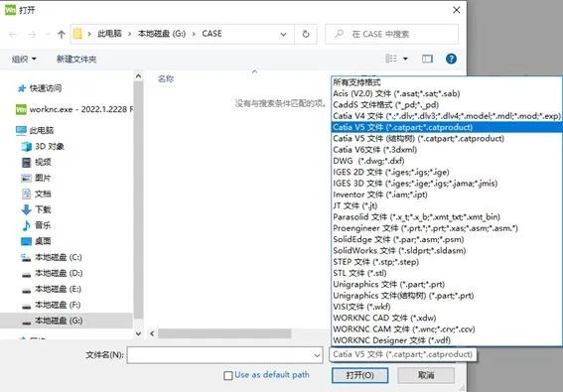Click CASE in the address breadcrumb

(x=211, y=34)
